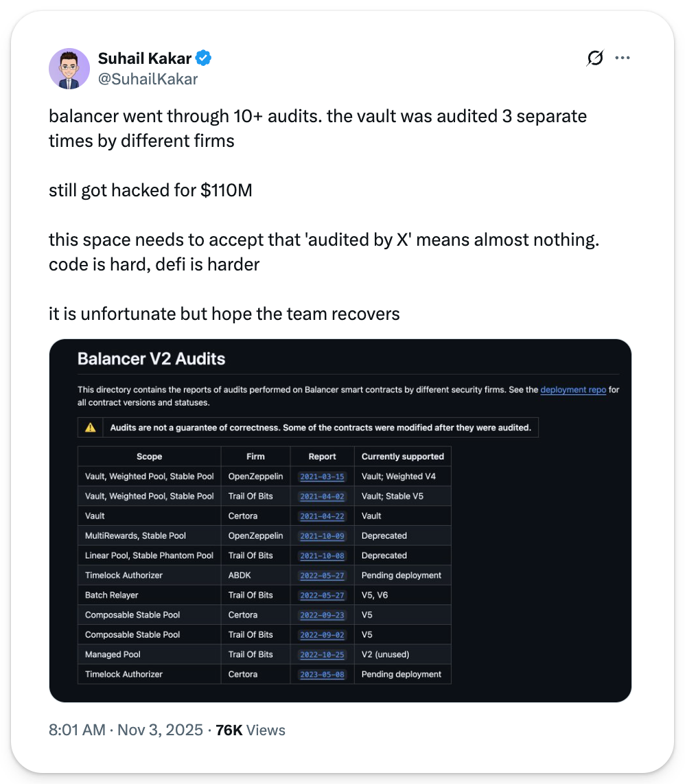Open the 2021-03-15 OpenZeppelin report
This screenshot has width=685, height=784.
tap(322, 476)
